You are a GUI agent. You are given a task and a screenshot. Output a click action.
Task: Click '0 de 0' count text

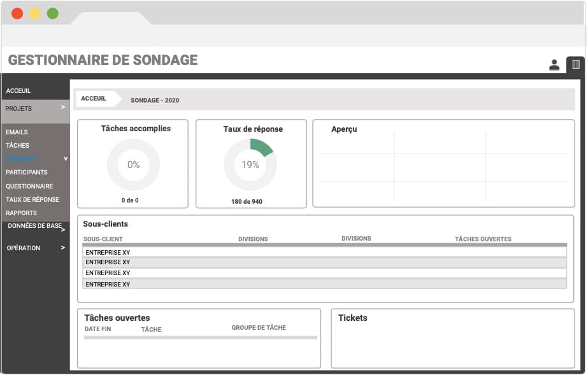click(130, 201)
